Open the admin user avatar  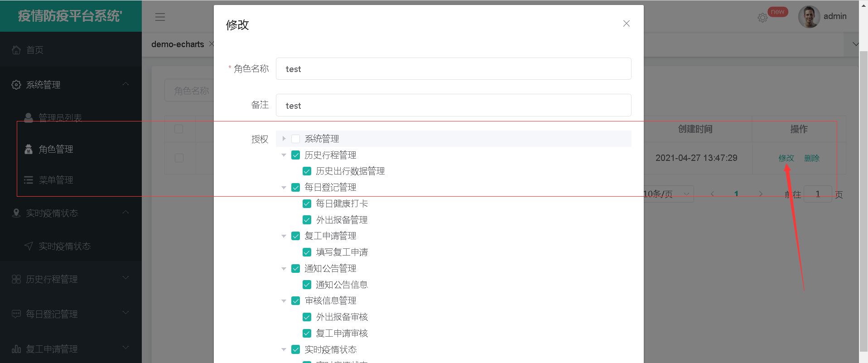pos(809,17)
